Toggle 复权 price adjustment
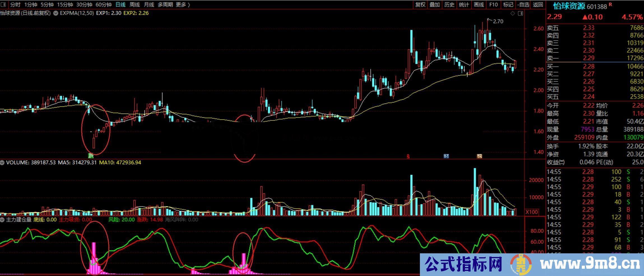Screen dimensions: 644x276 [420, 4]
